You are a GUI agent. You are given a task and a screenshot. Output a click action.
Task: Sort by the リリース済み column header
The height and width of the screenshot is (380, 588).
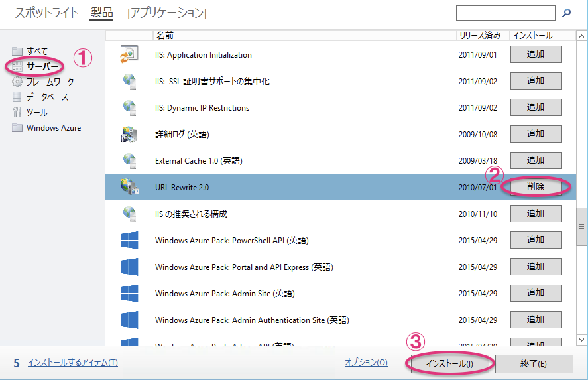pos(483,35)
